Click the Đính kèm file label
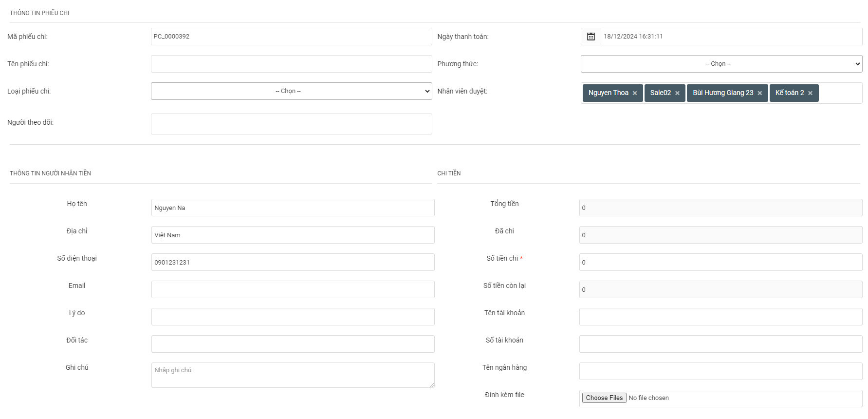The image size is (868, 419). point(504,395)
